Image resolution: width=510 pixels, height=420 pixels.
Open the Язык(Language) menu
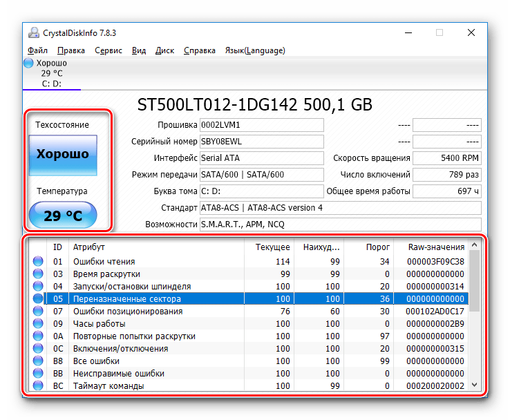coord(255,50)
